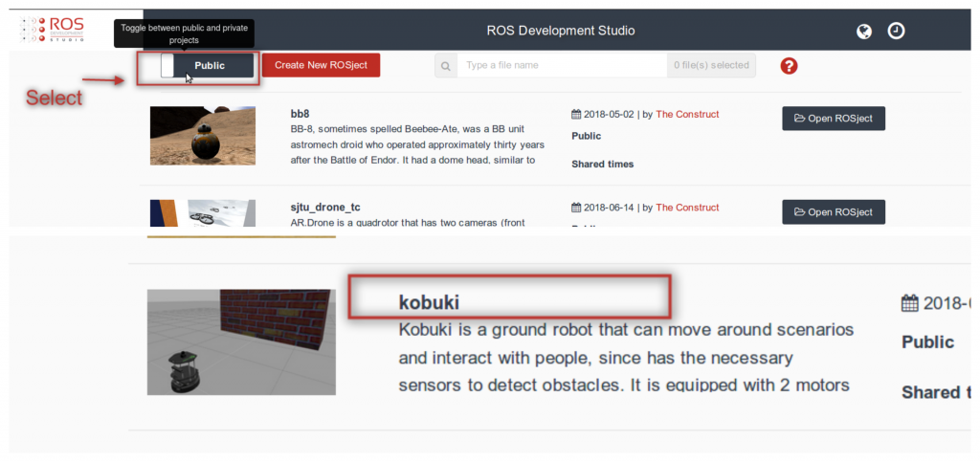The width and height of the screenshot is (980, 462).
Task: Click the ROS Development Studio logo
Action: (52, 30)
